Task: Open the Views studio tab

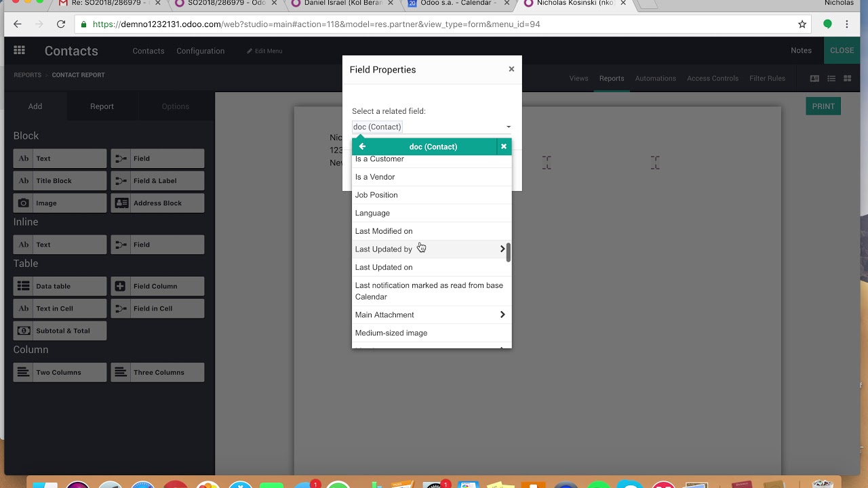Action: pyautogui.click(x=578, y=79)
